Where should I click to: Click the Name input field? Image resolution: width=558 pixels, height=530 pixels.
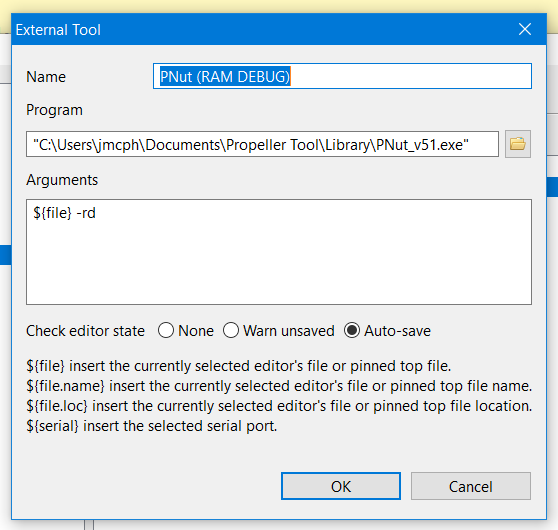pyautogui.click(x=342, y=76)
